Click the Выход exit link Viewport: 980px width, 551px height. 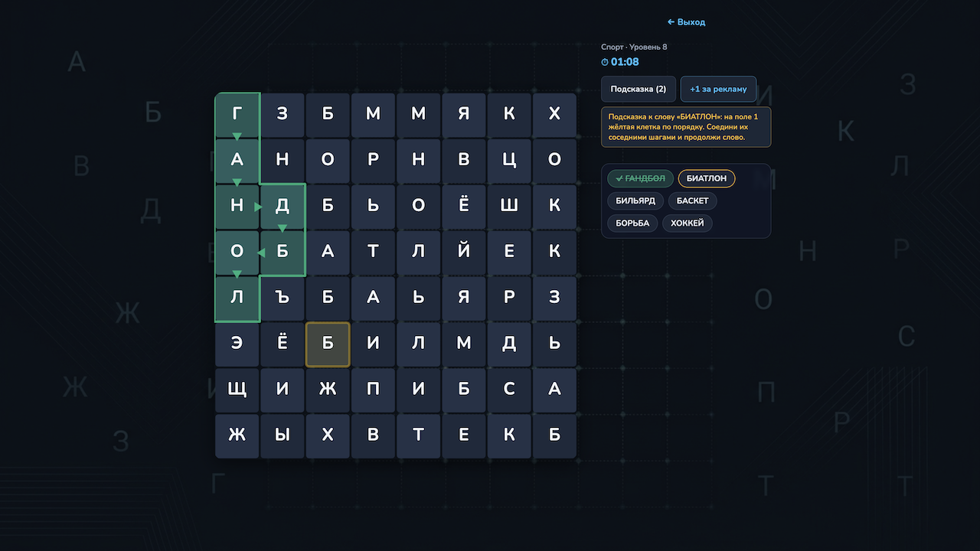(686, 21)
